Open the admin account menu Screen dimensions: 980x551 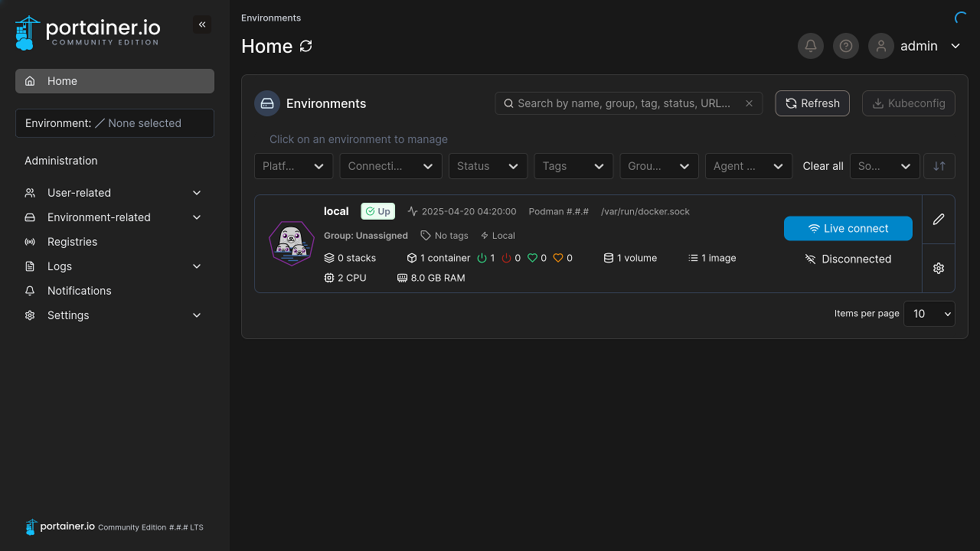point(919,46)
